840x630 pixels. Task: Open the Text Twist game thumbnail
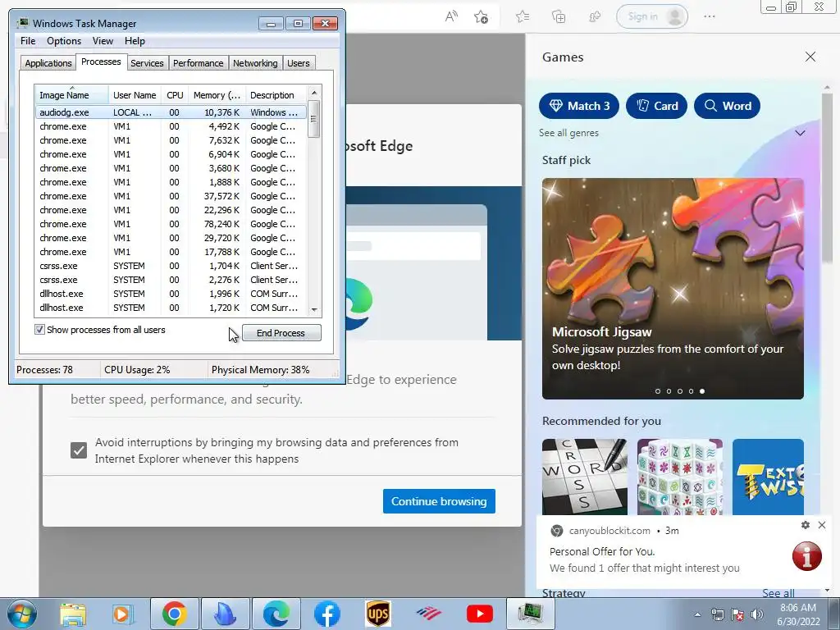768,477
